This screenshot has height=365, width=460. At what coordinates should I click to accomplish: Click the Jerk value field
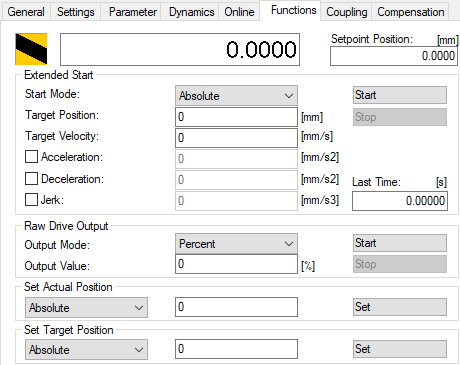(236, 201)
